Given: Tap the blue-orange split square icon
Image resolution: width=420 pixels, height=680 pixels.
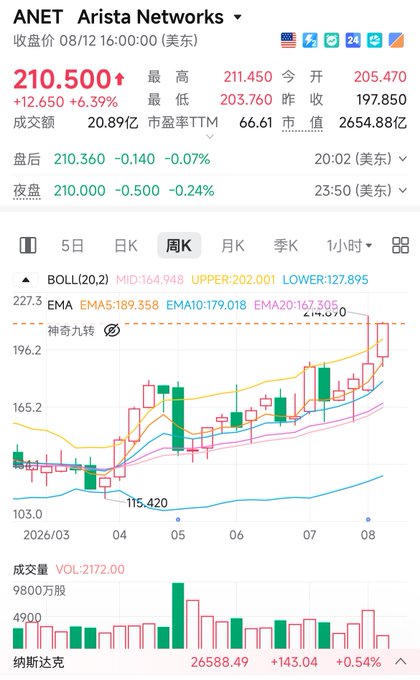Looking at the screenshot, I should (x=396, y=40).
